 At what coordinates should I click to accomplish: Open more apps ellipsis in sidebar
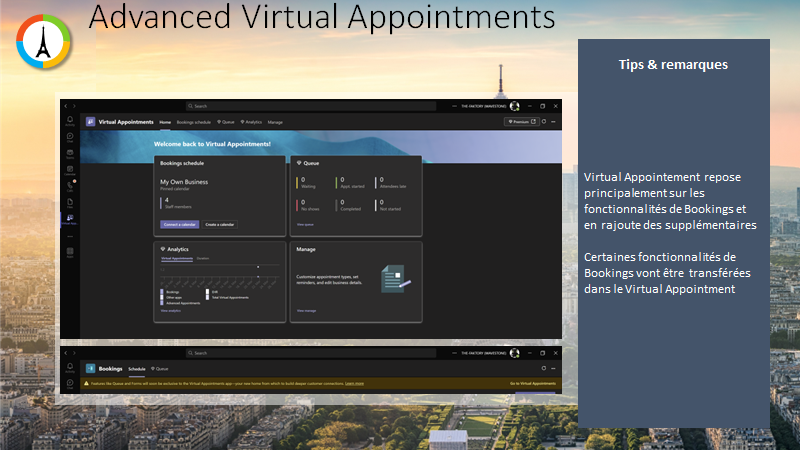[70, 236]
